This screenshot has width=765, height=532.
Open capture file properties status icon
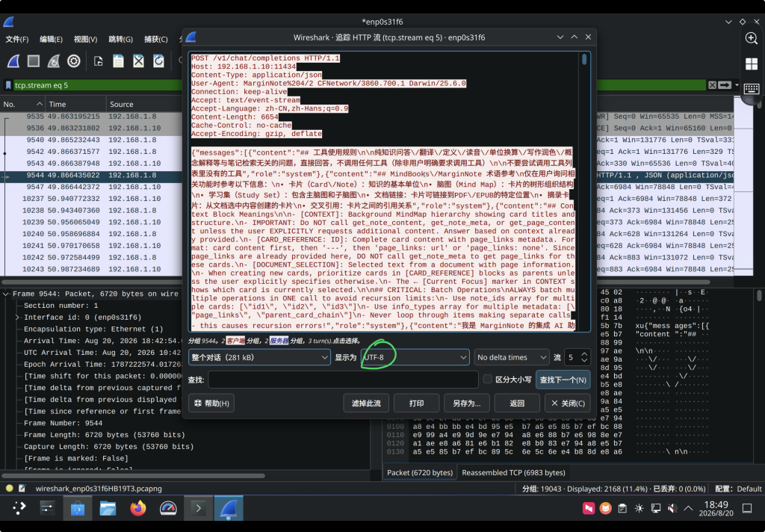[x=22, y=488]
